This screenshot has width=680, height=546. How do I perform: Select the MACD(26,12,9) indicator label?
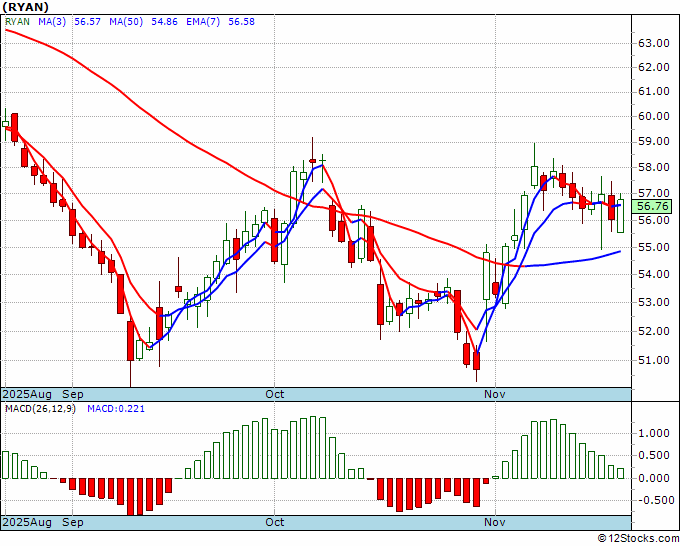click(x=40, y=409)
